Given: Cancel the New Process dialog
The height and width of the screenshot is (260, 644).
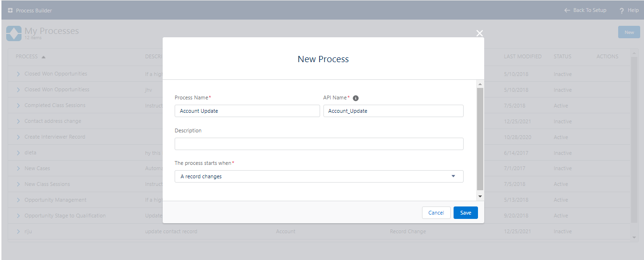Looking at the screenshot, I should 436,213.
